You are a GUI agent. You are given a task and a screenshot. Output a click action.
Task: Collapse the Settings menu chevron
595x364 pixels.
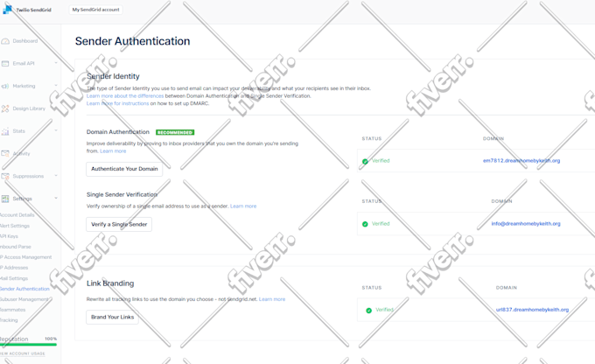(x=56, y=198)
